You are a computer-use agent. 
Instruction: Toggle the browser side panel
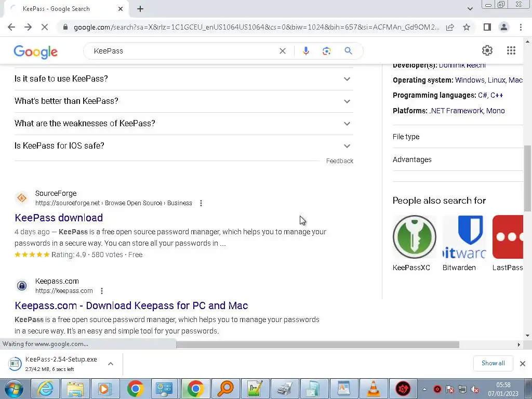487,27
